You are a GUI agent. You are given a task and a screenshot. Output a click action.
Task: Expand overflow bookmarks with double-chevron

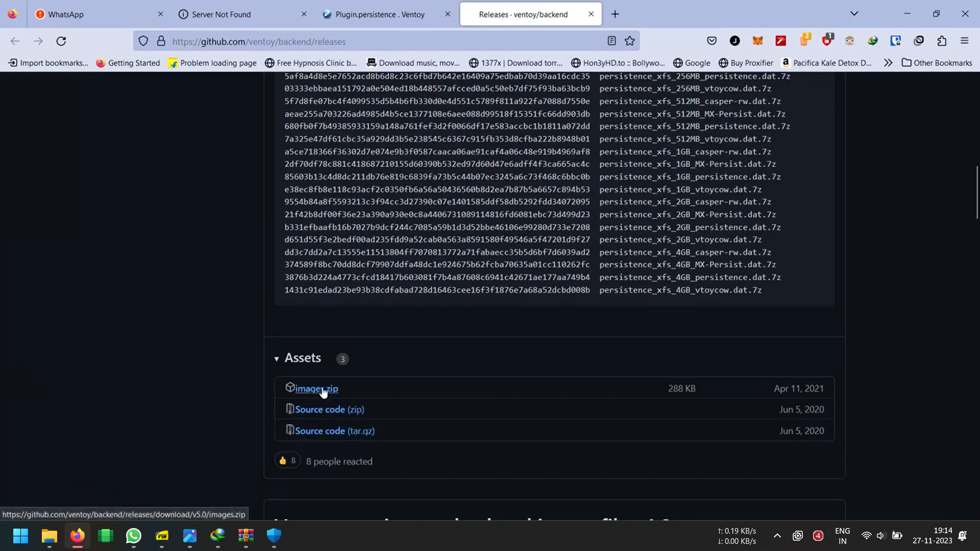(x=888, y=63)
